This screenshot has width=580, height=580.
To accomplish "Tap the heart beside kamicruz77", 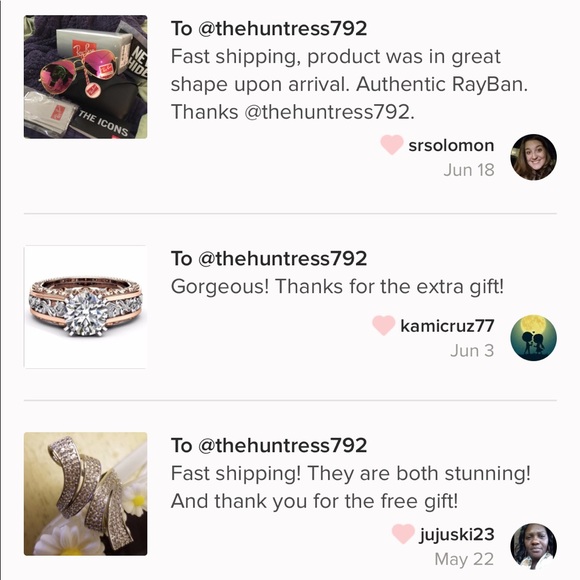I will [x=384, y=326].
